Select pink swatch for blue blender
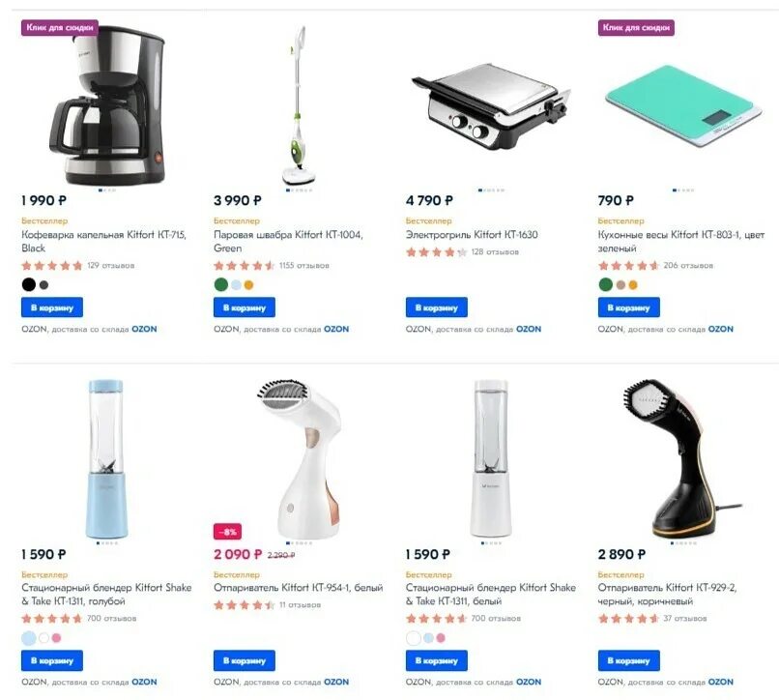The width and height of the screenshot is (779, 700). coord(57,638)
